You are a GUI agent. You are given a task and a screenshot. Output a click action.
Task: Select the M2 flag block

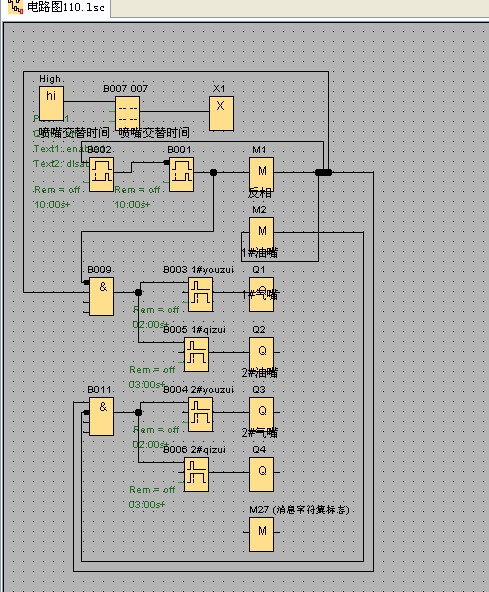[262, 234]
